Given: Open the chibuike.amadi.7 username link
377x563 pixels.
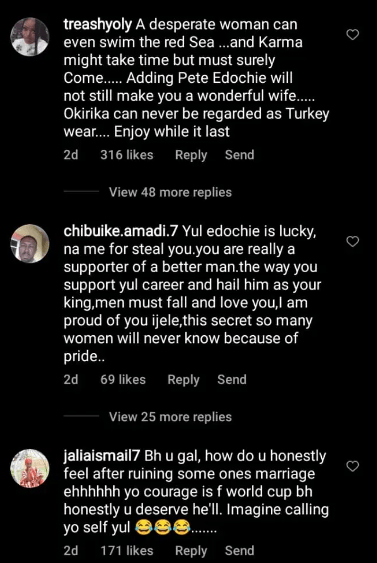Looking at the screenshot, I should click(121, 231).
